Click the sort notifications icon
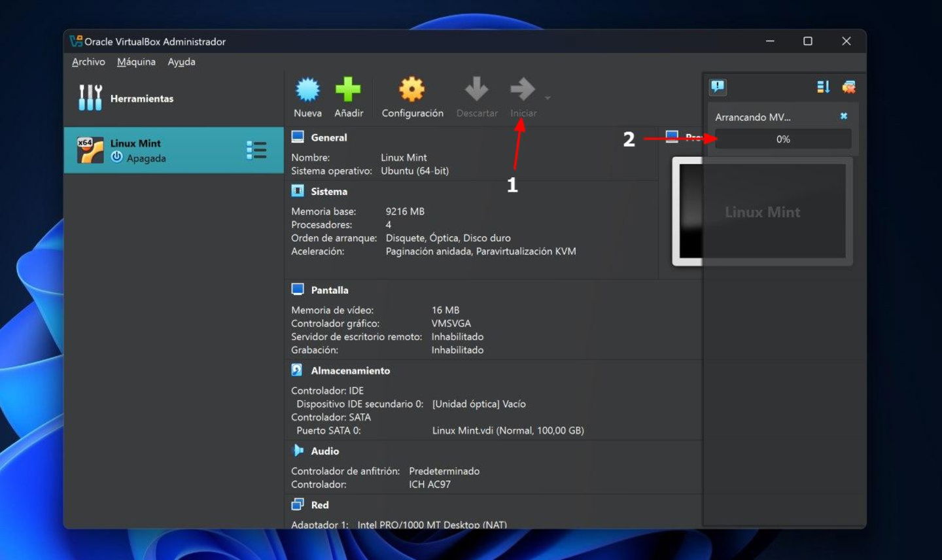Viewport: 942px width, 560px height. 823,87
